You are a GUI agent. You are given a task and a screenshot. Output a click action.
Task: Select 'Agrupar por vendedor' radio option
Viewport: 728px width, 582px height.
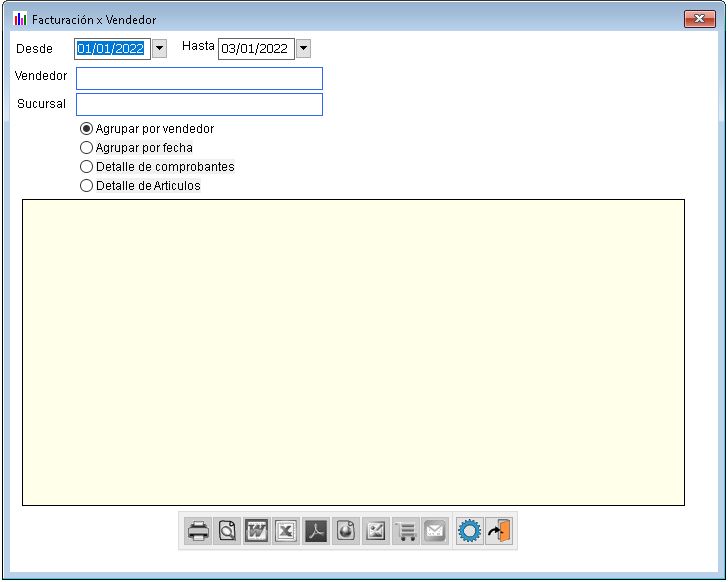pyautogui.click(x=87, y=129)
